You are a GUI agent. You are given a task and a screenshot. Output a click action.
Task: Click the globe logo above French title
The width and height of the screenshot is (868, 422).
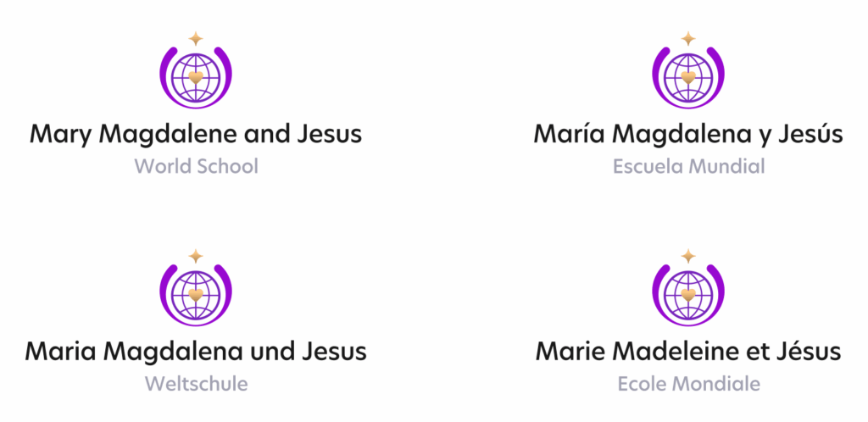point(688,294)
